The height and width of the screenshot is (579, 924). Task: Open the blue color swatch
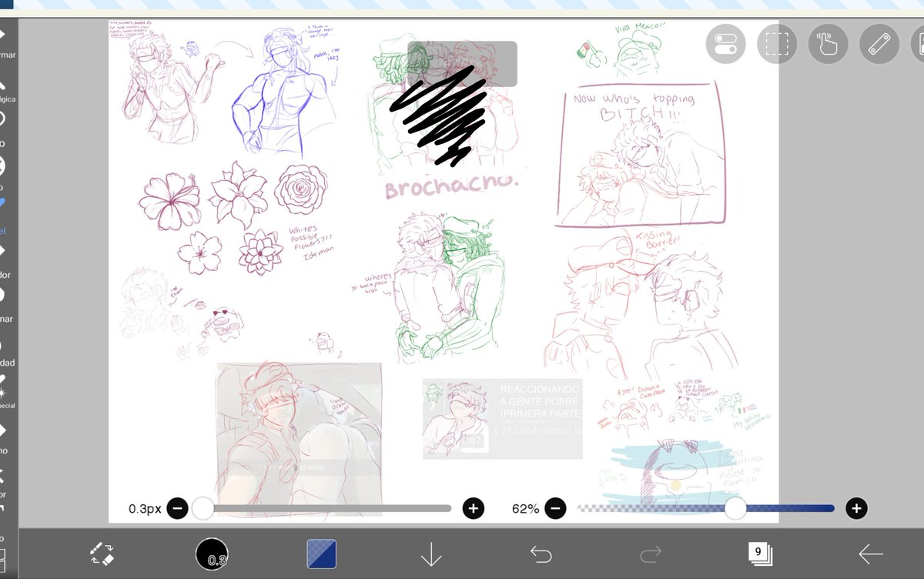(321, 554)
